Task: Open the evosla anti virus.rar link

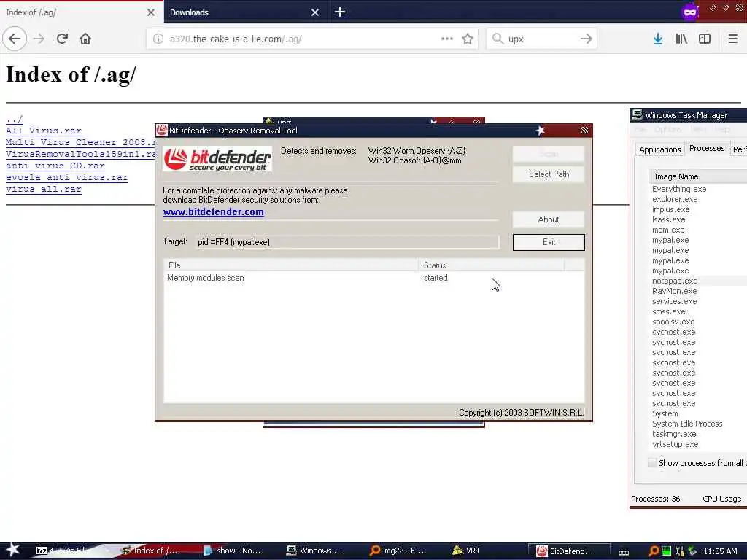Action: click(x=67, y=177)
